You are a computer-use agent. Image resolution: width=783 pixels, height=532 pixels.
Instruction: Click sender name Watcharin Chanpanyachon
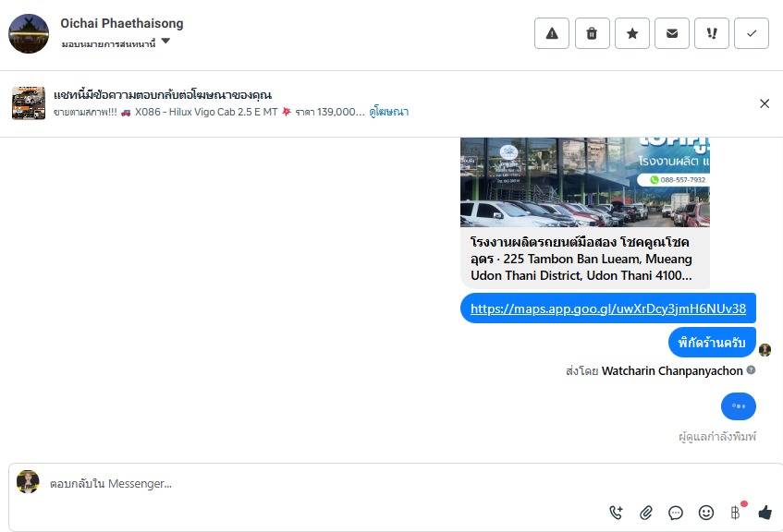[x=672, y=370]
